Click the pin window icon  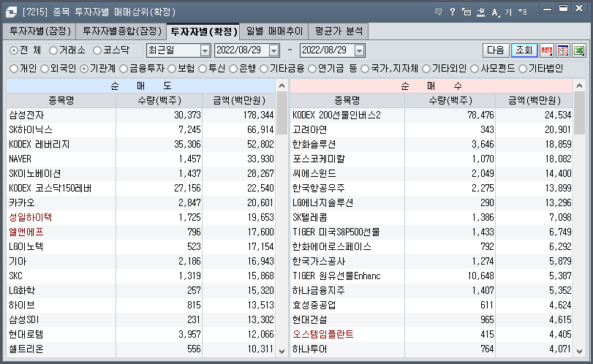tap(480, 12)
